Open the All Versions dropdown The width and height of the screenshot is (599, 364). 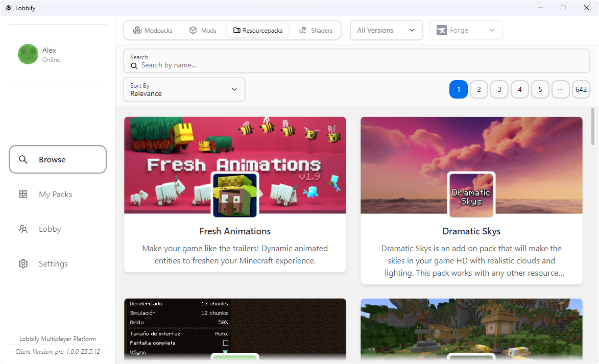click(386, 30)
